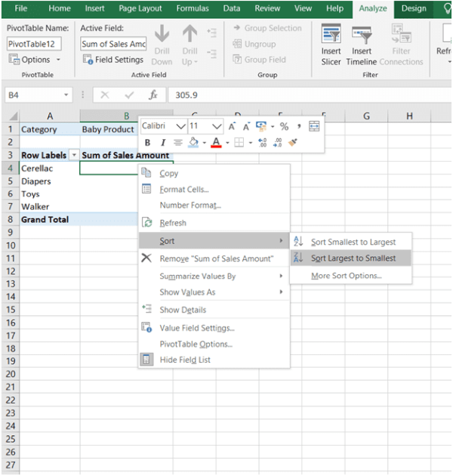Apply bold from the mini toolbar
The height and width of the screenshot is (476, 453).
[x=147, y=143]
